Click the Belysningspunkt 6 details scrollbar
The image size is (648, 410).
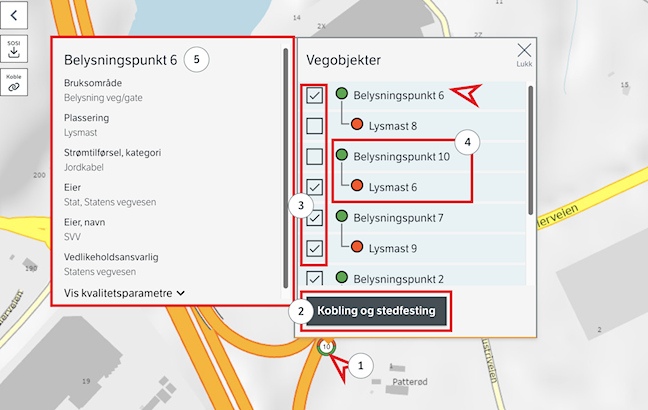286,168
